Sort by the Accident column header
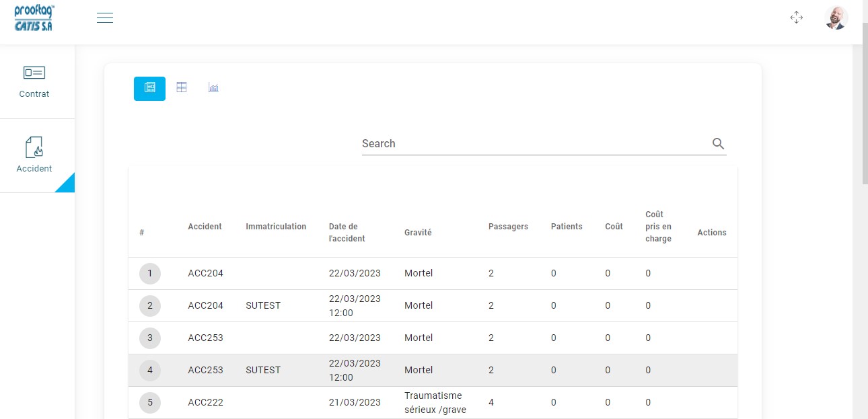Viewport: 868px width, 419px height. point(205,227)
